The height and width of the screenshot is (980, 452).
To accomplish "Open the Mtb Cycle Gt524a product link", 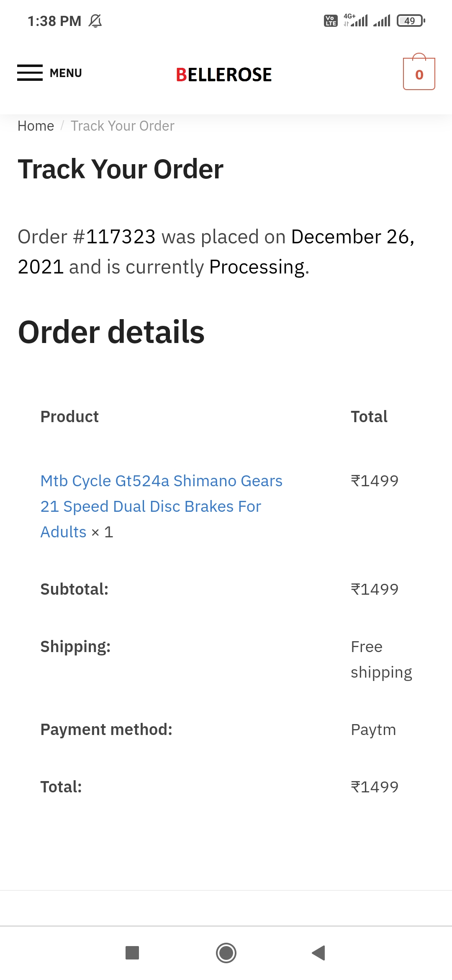I will [161, 506].
